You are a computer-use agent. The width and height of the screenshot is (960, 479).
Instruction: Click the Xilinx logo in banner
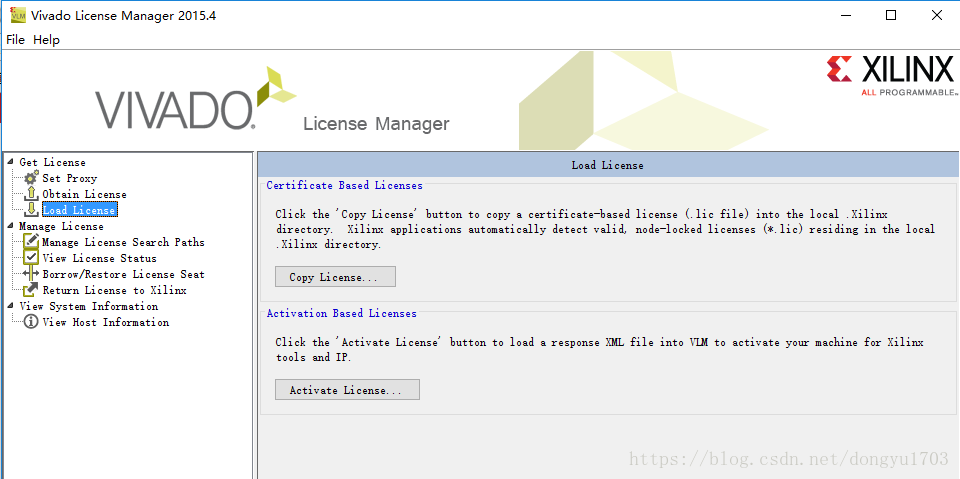tap(890, 75)
